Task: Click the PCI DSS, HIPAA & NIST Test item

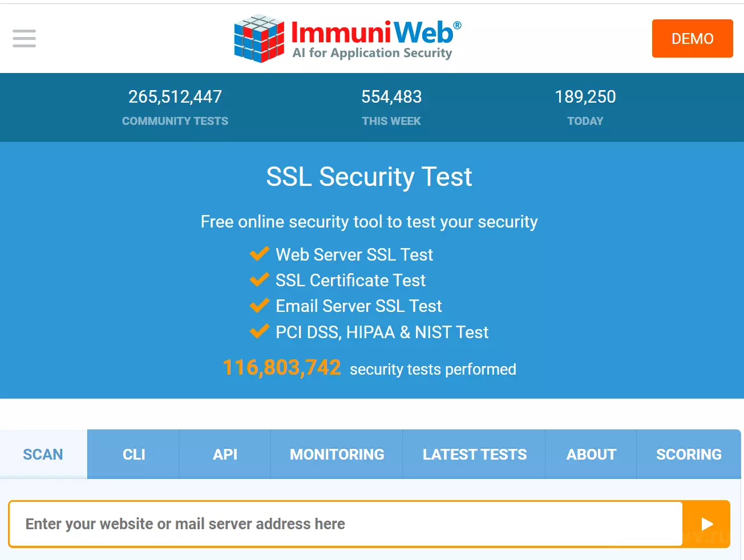Action: (x=382, y=332)
